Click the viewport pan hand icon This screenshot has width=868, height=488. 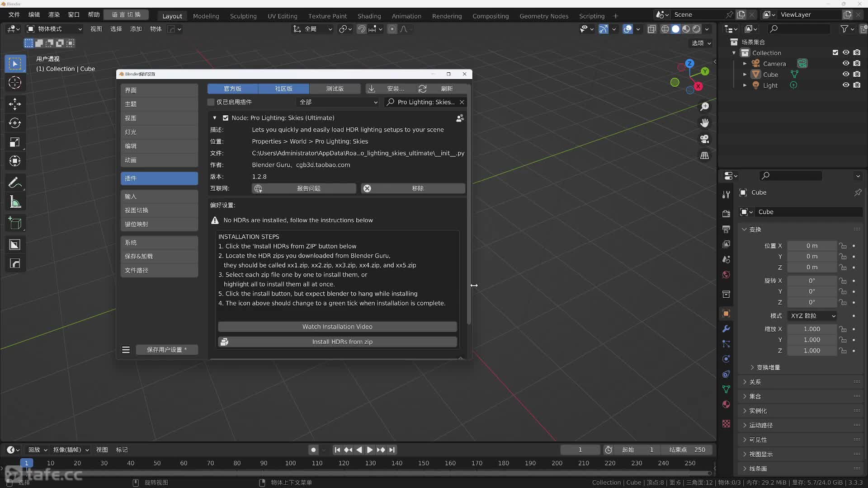(x=704, y=123)
